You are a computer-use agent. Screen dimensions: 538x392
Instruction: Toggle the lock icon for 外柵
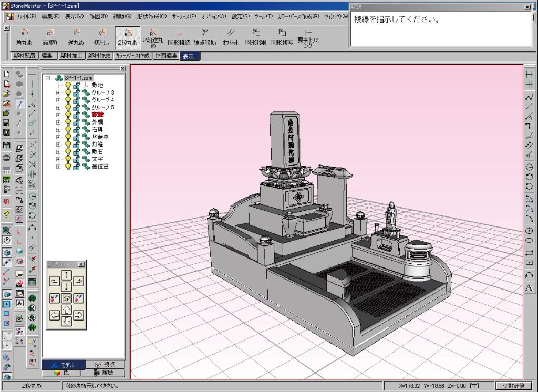coord(76,122)
